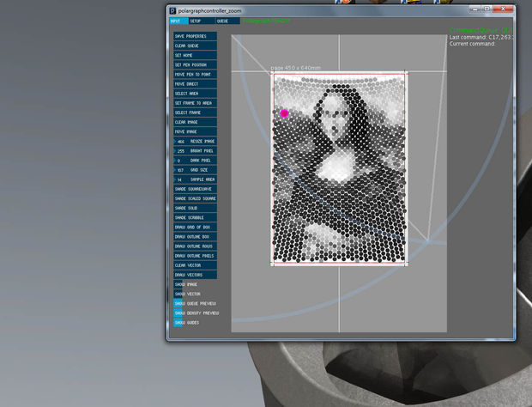Click the magenta pen position marker

284,113
